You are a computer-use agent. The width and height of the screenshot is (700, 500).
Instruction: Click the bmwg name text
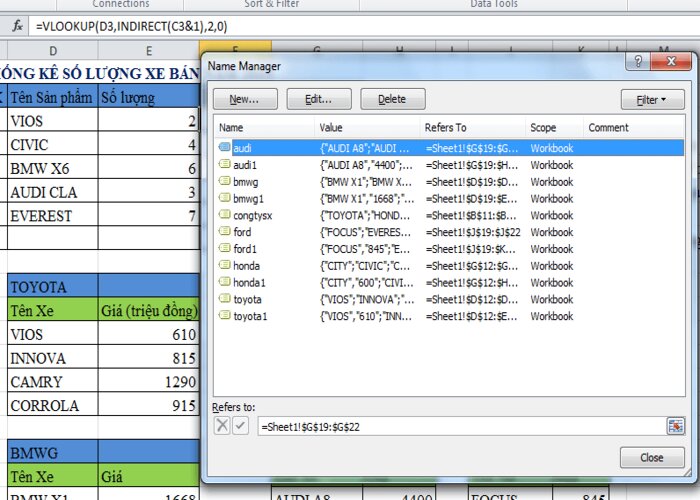point(246,182)
